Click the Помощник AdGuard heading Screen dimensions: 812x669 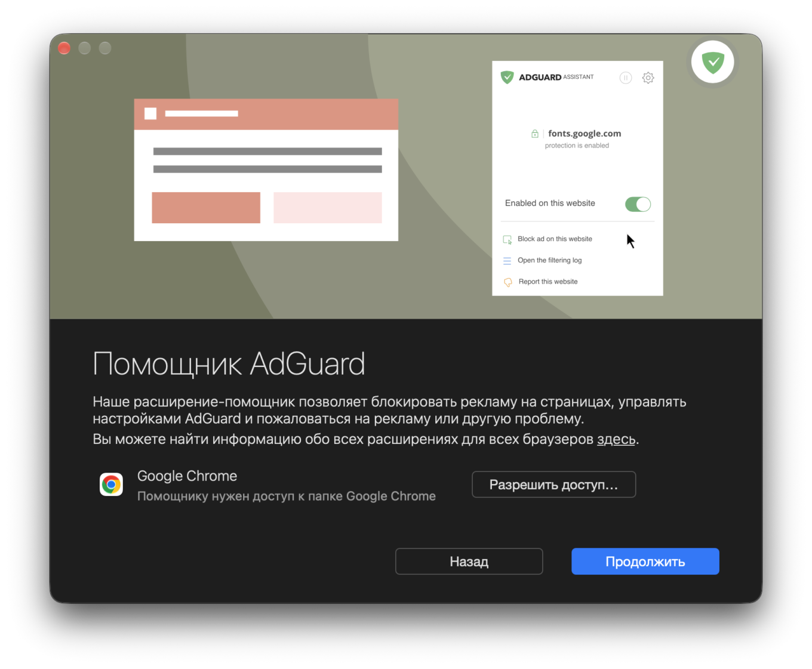point(229,364)
